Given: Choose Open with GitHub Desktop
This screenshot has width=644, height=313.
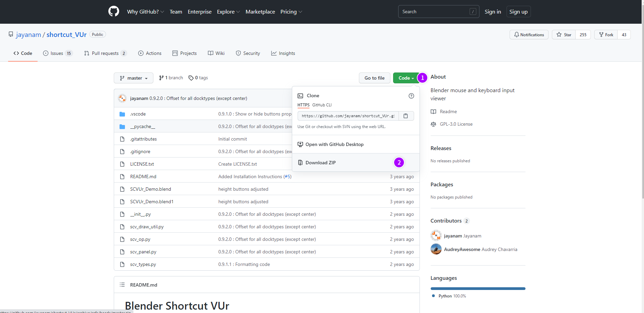Looking at the screenshot, I should [x=356, y=144].
